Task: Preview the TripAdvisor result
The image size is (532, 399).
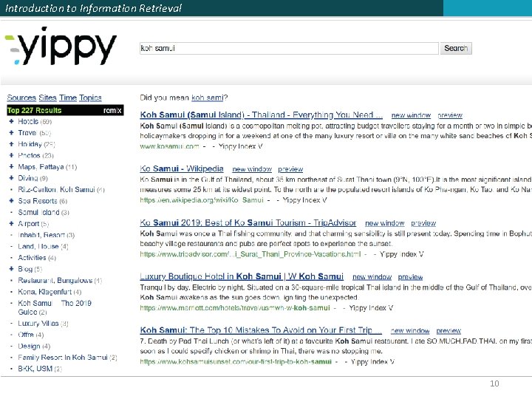Action: point(423,223)
